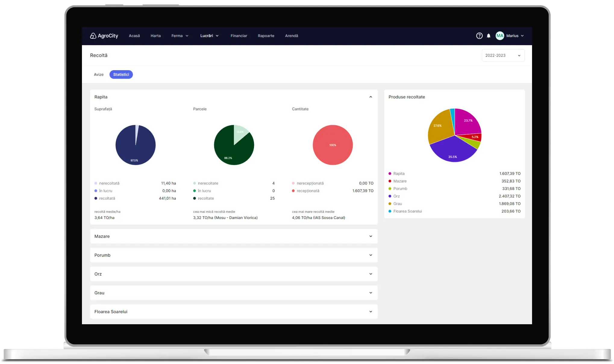Open the Lucrări navigation menu
This screenshot has width=614, height=364.
(x=209, y=36)
